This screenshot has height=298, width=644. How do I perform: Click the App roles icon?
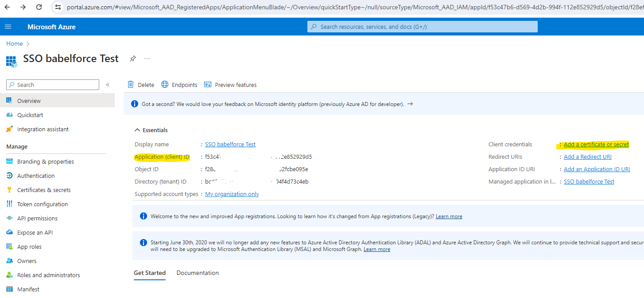9,247
